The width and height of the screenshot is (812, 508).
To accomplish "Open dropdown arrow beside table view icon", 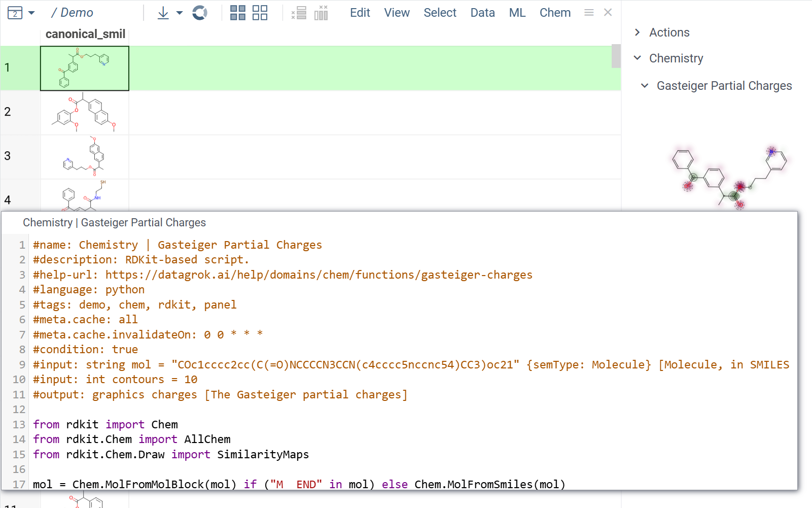I will pos(31,13).
